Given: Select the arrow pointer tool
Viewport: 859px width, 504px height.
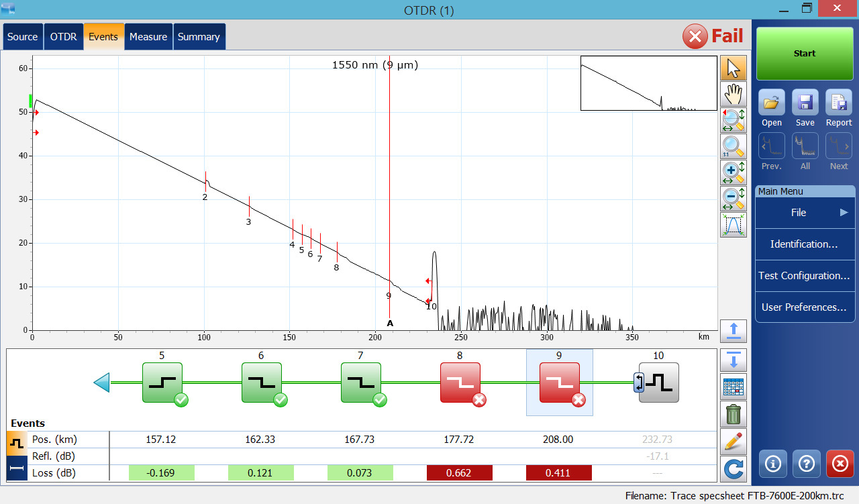Looking at the screenshot, I should click(734, 68).
